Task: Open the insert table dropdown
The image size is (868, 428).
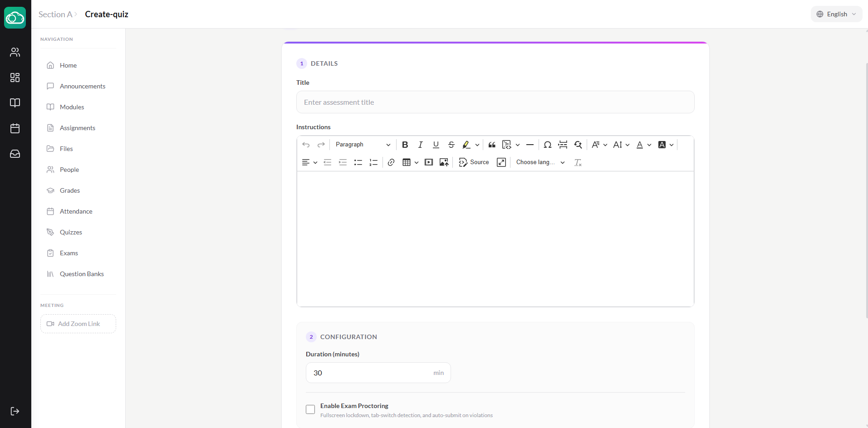Action: click(411, 162)
